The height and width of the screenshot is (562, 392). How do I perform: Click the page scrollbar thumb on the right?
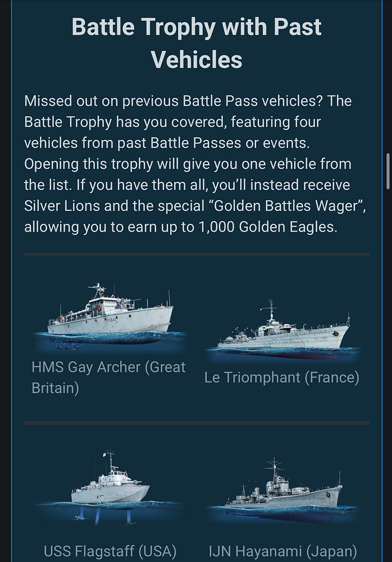pos(388,172)
